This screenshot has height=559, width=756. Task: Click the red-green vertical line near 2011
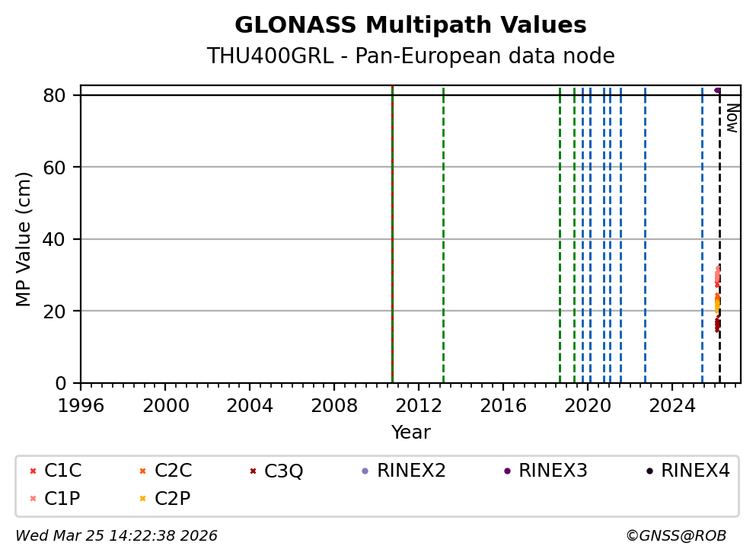392,228
